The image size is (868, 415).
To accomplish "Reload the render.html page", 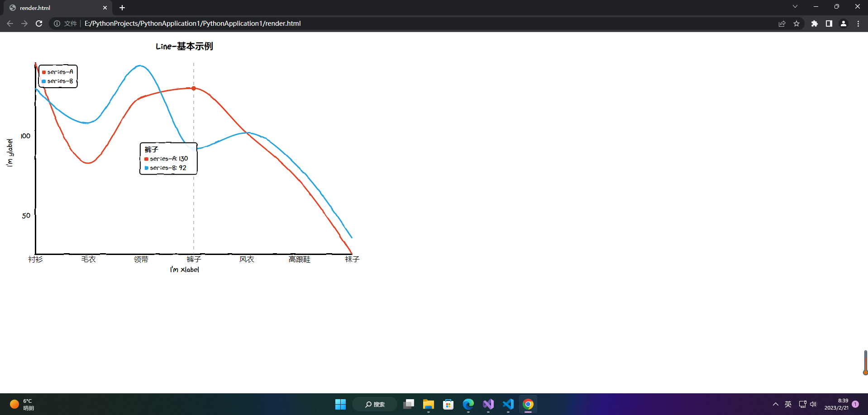I will point(39,24).
